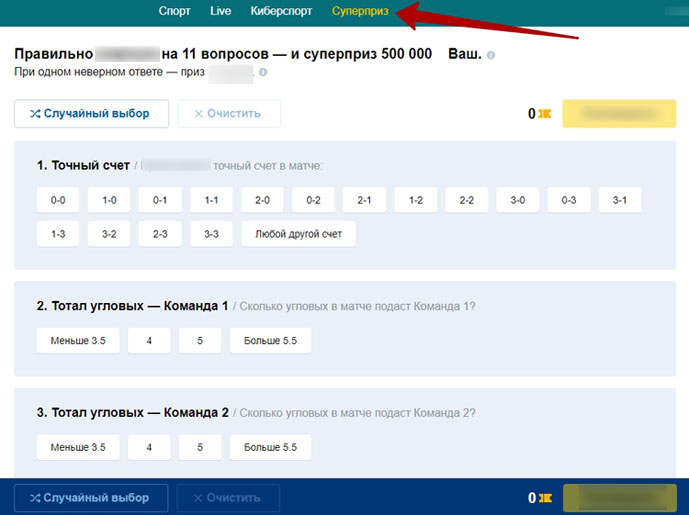Pick 4 corners for Команда 1

(x=149, y=341)
